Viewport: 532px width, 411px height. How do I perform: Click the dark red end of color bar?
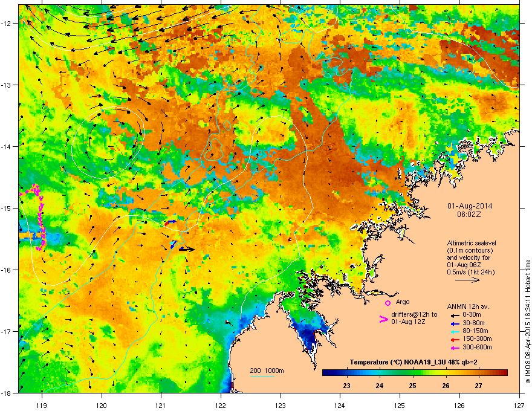point(504,373)
